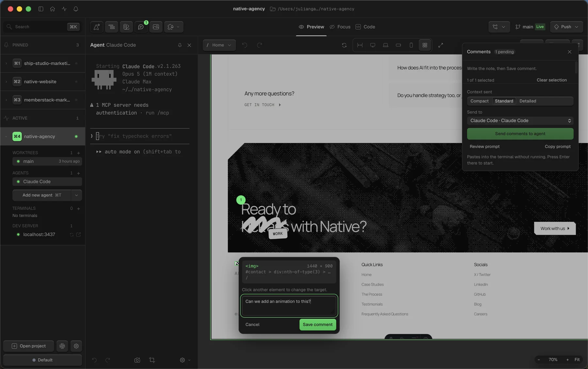Image resolution: width=588 pixels, height=369 pixels.
Task: Click the notifications bell in title bar
Action: (x=76, y=9)
